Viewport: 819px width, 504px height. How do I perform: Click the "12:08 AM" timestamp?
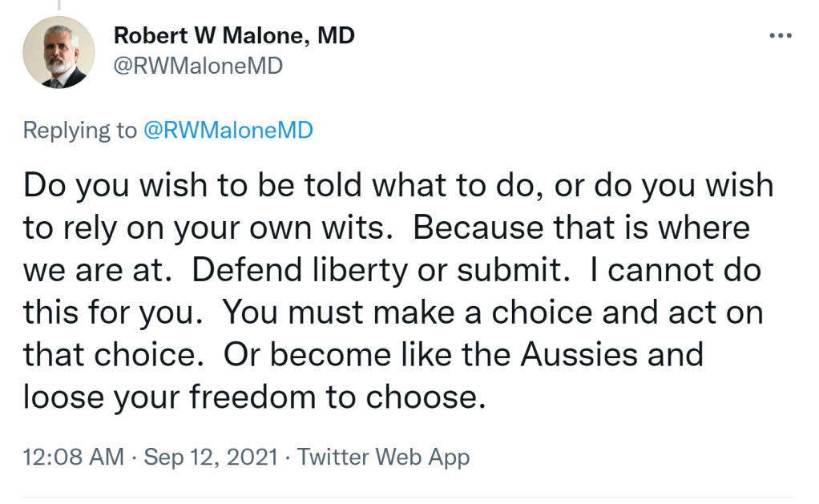(74, 457)
